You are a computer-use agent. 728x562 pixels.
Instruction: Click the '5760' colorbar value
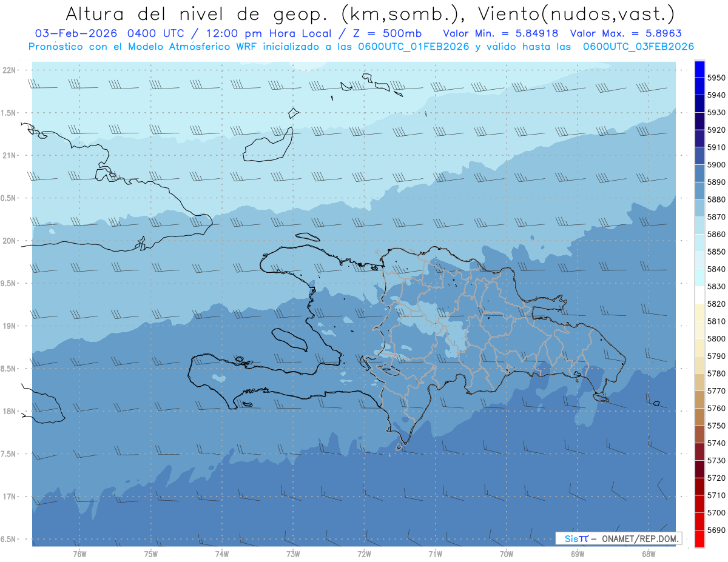pos(716,408)
